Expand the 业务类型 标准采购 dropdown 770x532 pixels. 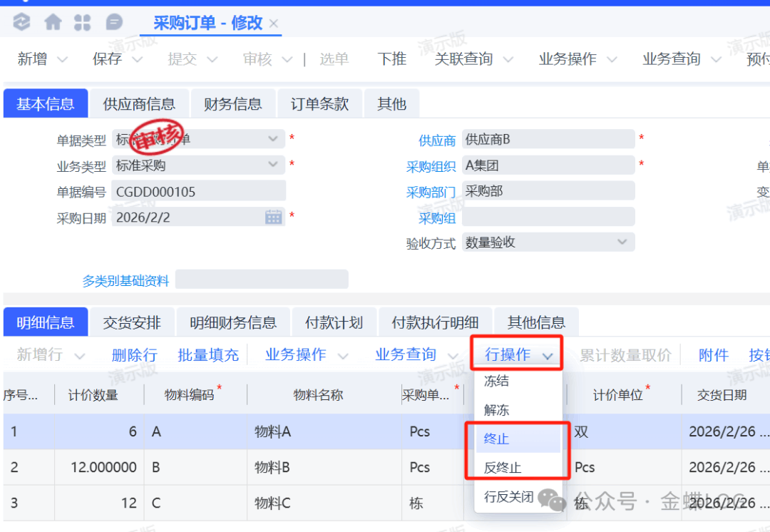point(273,165)
